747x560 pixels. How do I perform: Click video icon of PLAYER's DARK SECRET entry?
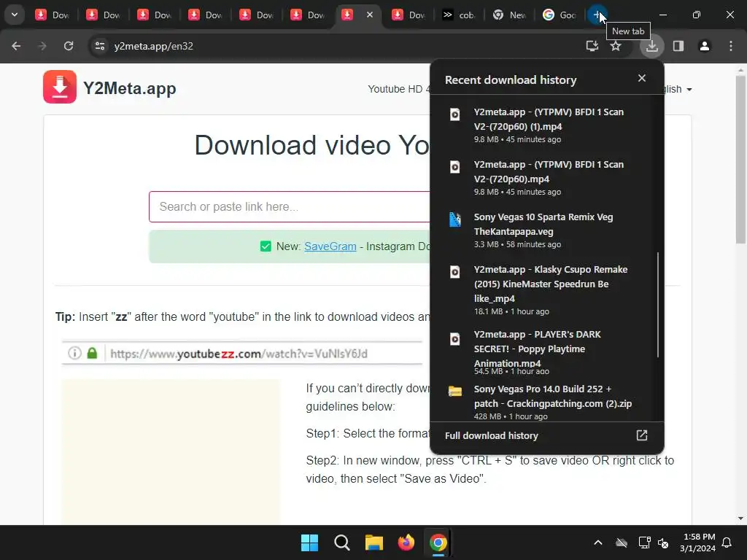pyautogui.click(x=455, y=339)
